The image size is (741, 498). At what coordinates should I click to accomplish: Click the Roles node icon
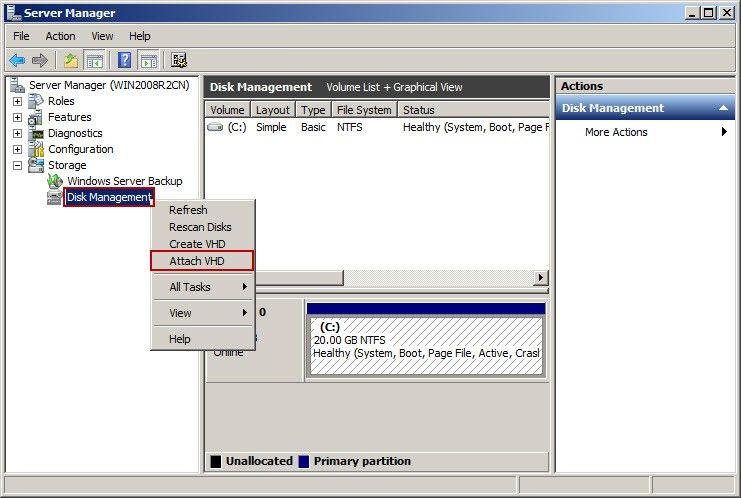click(x=35, y=101)
